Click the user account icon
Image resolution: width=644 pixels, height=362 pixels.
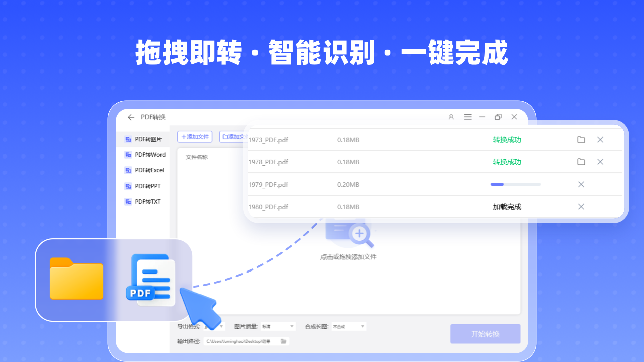click(x=451, y=117)
